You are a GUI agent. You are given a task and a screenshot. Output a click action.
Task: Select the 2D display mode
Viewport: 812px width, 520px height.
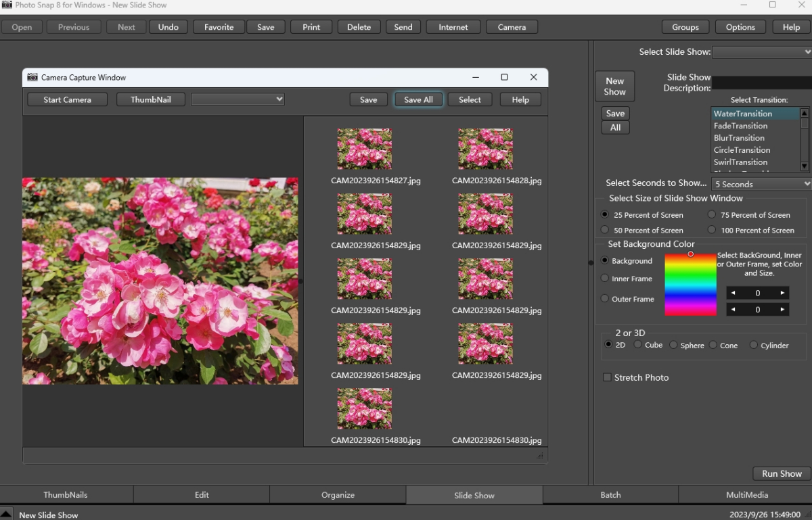(x=608, y=345)
